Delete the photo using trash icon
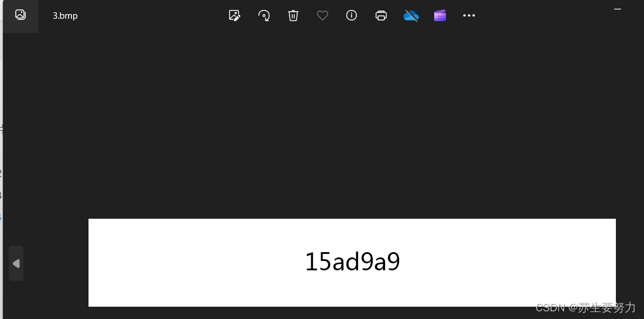The height and width of the screenshot is (319, 644). pos(293,16)
